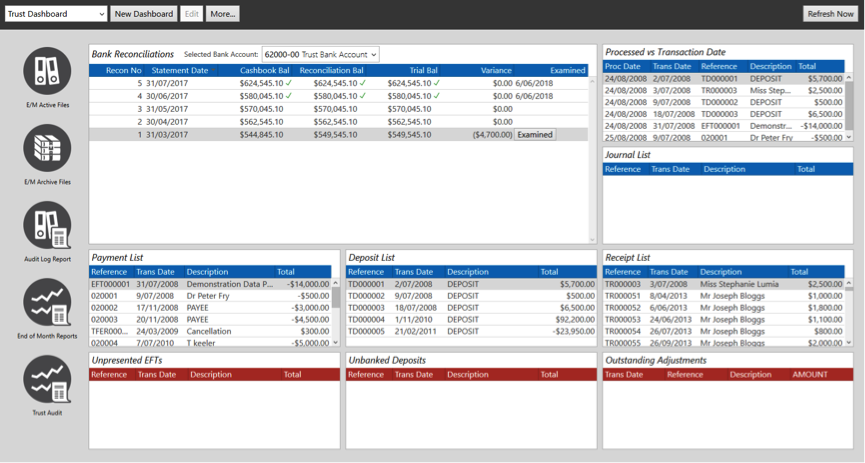Click the Payment List scrollbar down arrow
Image resolution: width=865 pixels, height=463 pixels.
tap(336, 343)
